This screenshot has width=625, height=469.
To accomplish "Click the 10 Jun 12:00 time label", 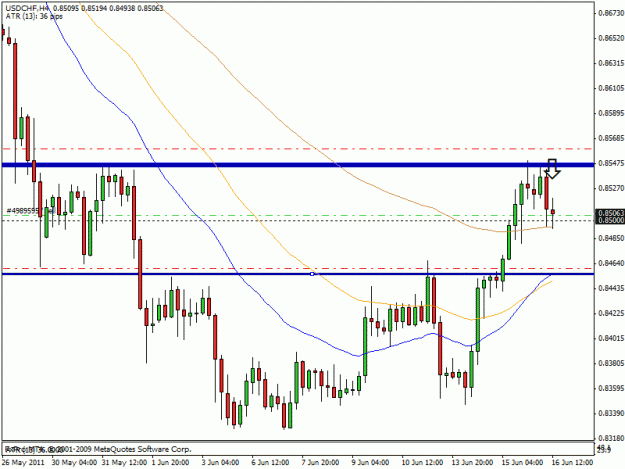I will tap(422, 462).
